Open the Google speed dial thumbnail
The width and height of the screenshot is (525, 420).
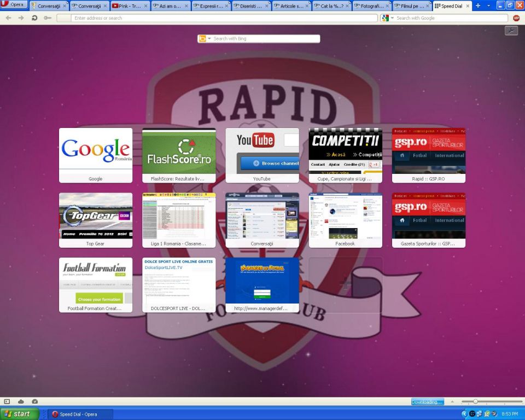click(x=96, y=155)
